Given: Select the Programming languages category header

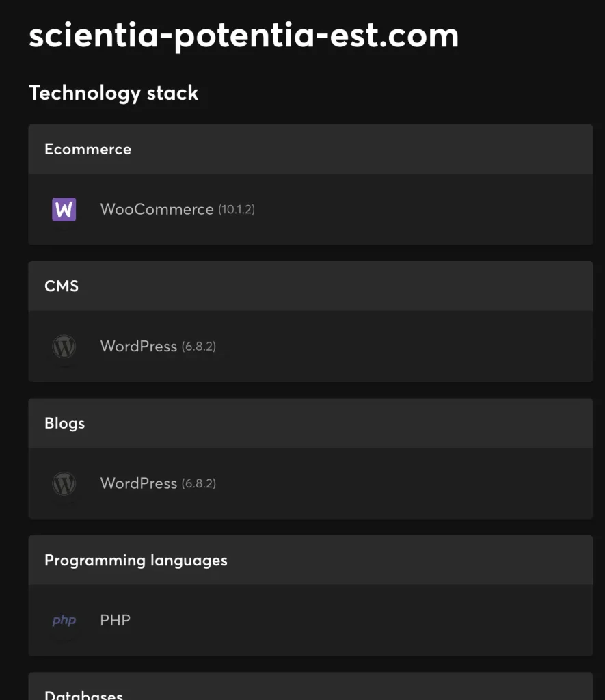Looking at the screenshot, I should (135, 560).
